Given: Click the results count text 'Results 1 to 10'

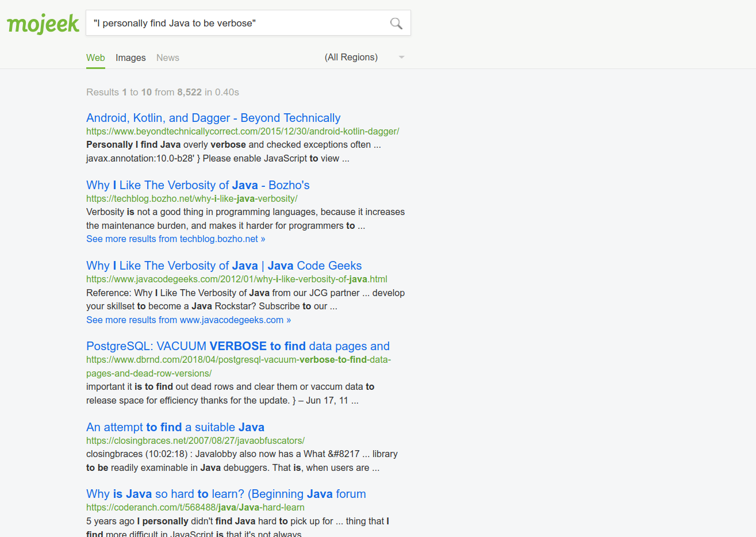Looking at the screenshot, I should [163, 92].
